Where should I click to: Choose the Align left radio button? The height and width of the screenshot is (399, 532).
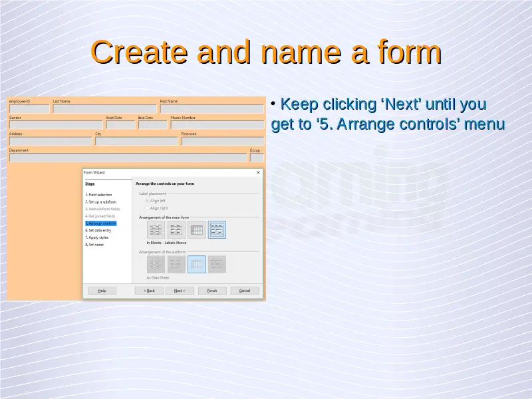(147, 201)
